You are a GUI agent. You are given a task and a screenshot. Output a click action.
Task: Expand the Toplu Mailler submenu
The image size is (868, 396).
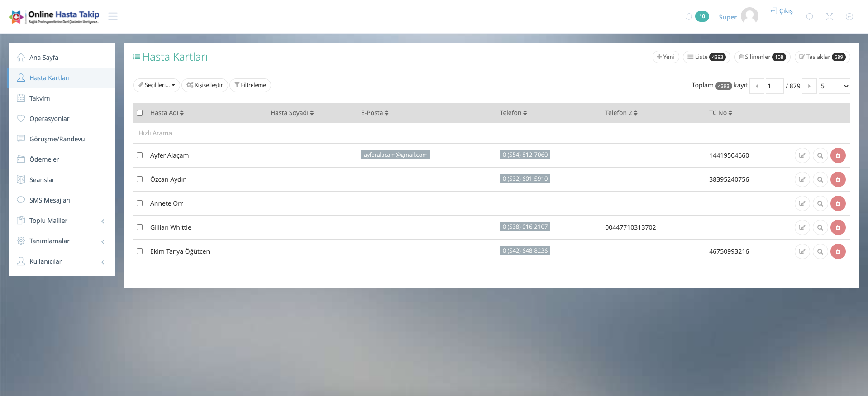pyautogui.click(x=62, y=221)
